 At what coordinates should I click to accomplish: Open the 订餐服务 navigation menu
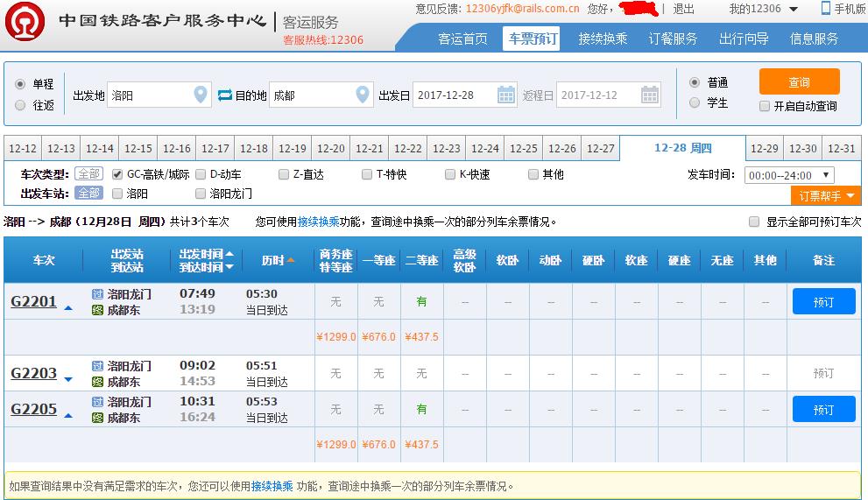[673, 39]
